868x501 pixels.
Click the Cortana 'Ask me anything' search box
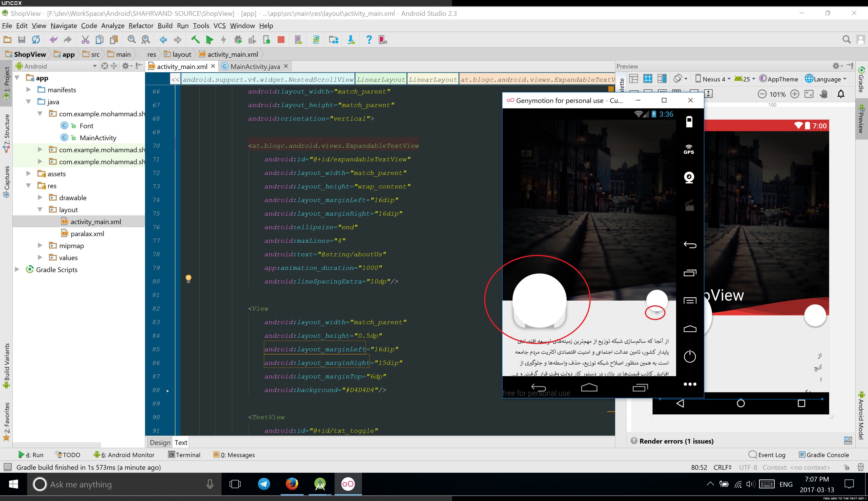tap(124, 484)
